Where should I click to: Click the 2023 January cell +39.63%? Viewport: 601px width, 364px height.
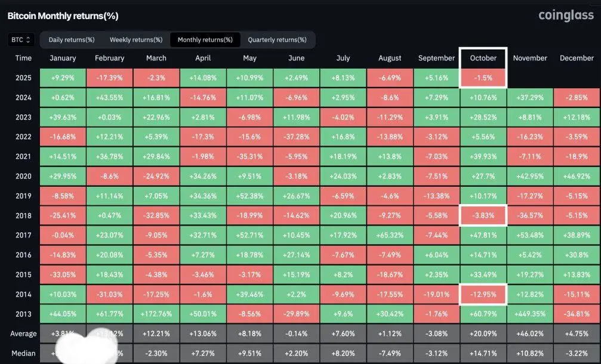tap(63, 117)
